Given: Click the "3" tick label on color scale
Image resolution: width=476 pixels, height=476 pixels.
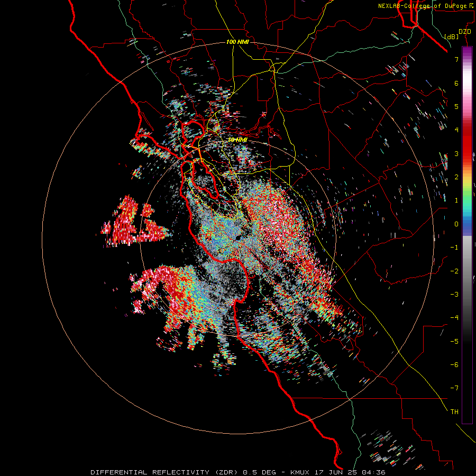Looking at the screenshot, I should 456,153.
